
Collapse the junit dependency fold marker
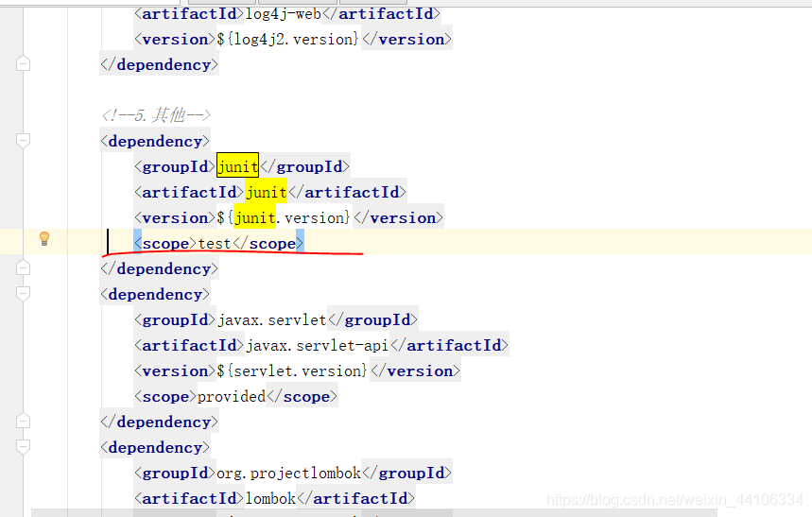(x=23, y=141)
